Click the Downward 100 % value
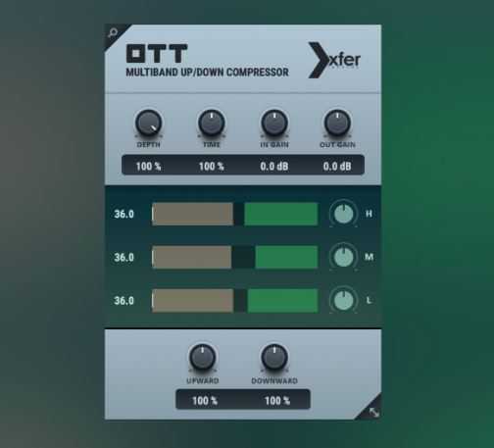The height and width of the screenshot is (448, 494). coord(277,400)
